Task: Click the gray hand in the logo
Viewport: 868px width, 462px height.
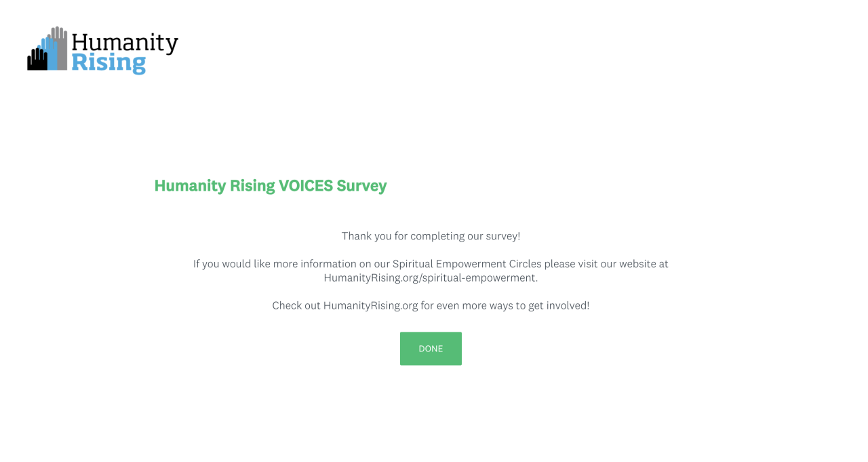Action: click(60, 46)
